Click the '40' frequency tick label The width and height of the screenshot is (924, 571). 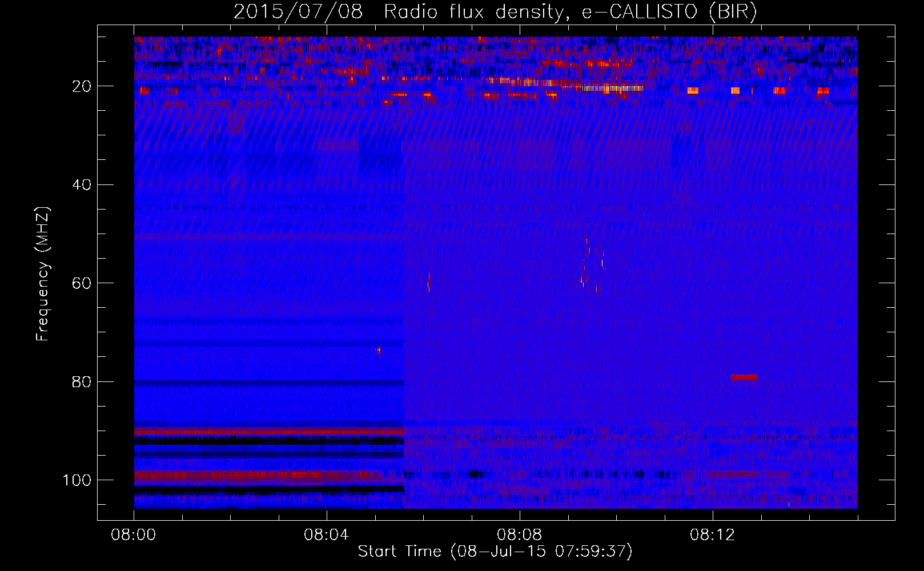[82, 185]
